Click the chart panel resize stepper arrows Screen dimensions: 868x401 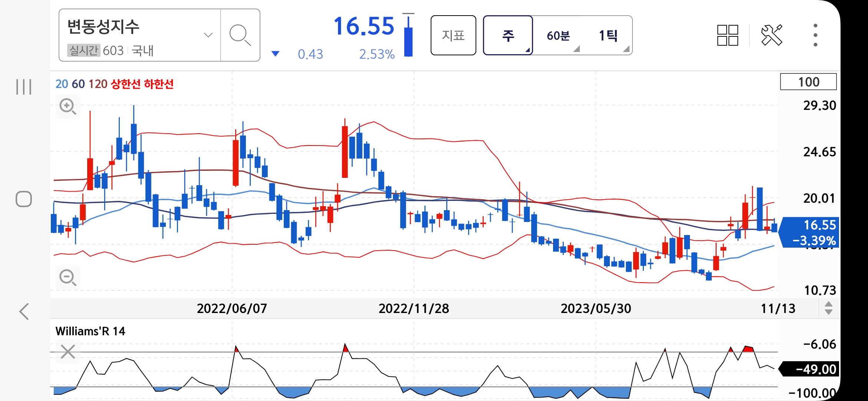pyautogui.click(x=828, y=308)
